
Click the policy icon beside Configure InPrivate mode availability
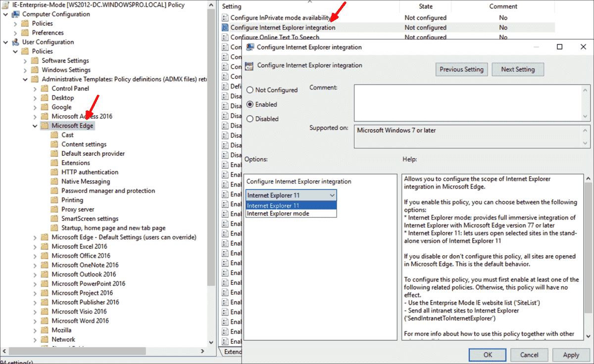226,17
